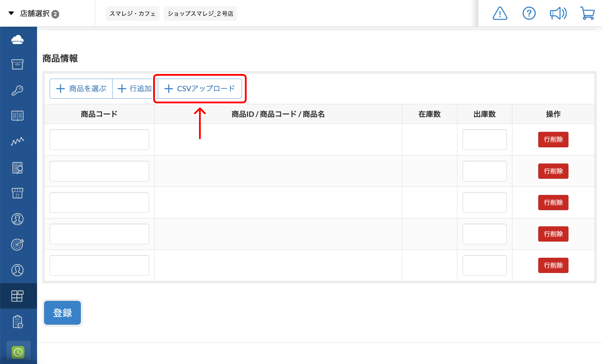Focus the first row 商品コード field
Viewport: 602px width, 364px height.
[99, 139]
